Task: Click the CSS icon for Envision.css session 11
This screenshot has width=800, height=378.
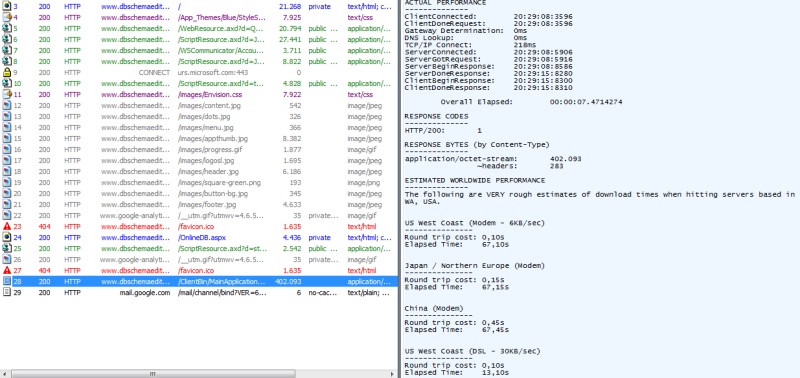Action: pyautogui.click(x=7, y=94)
